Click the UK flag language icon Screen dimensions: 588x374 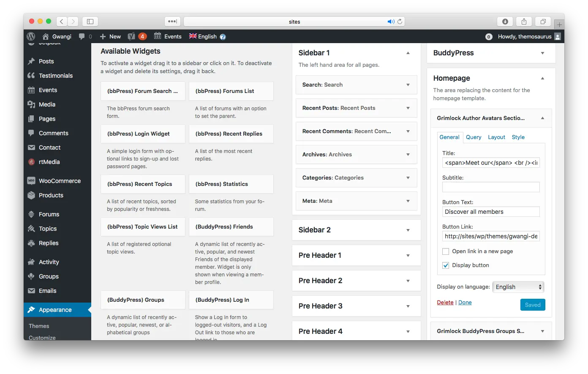193,36
